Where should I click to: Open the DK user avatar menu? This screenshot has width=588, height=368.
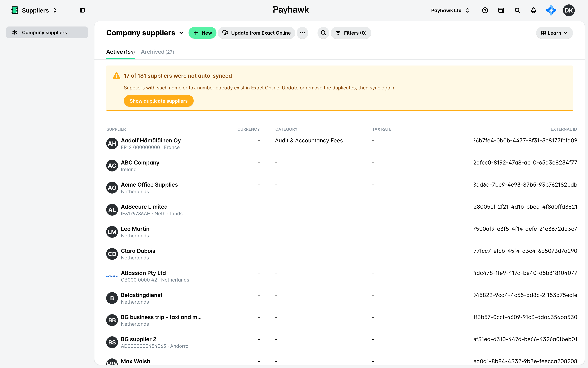coord(569,10)
